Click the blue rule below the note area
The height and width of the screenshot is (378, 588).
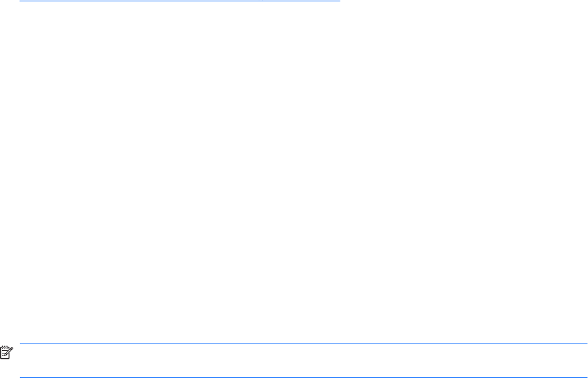pyautogui.click(x=303, y=377)
